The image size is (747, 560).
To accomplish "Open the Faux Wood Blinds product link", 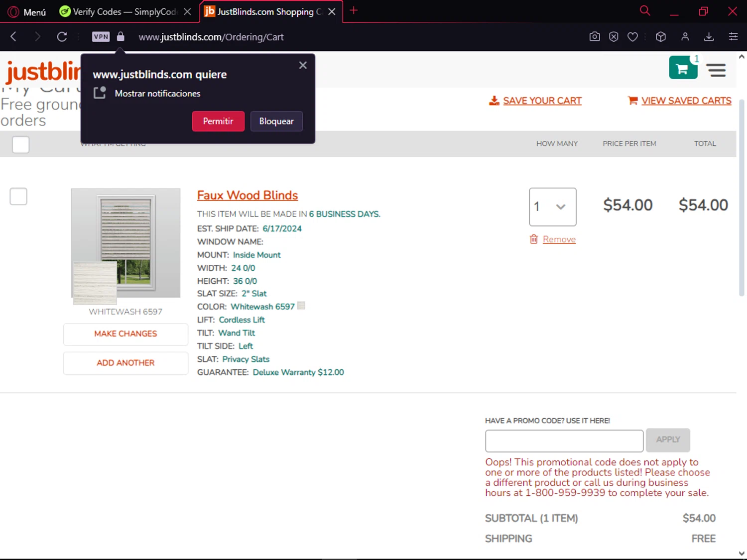I will (248, 195).
